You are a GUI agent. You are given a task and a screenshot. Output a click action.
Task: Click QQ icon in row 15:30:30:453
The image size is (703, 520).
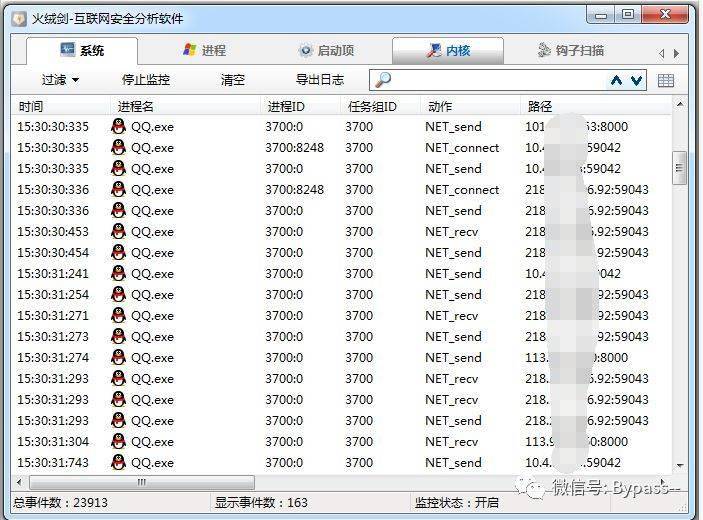[x=118, y=232]
